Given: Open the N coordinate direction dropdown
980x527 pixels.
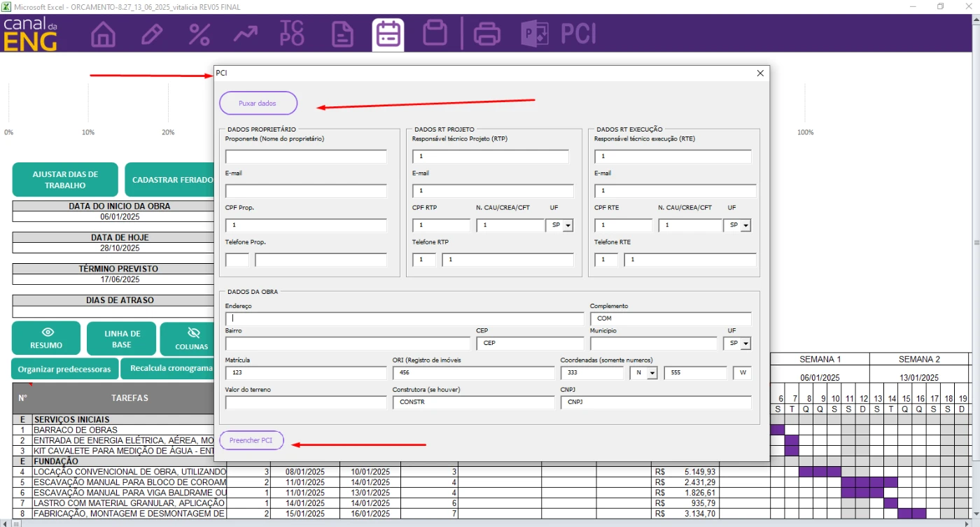Looking at the screenshot, I should click(652, 373).
